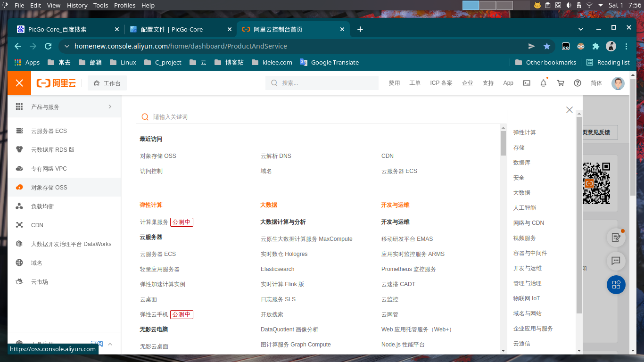Image resolution: width=644 pixels, height=362 pixels.
Task: Open the blue floating apps icon
Action: (616, 285)
